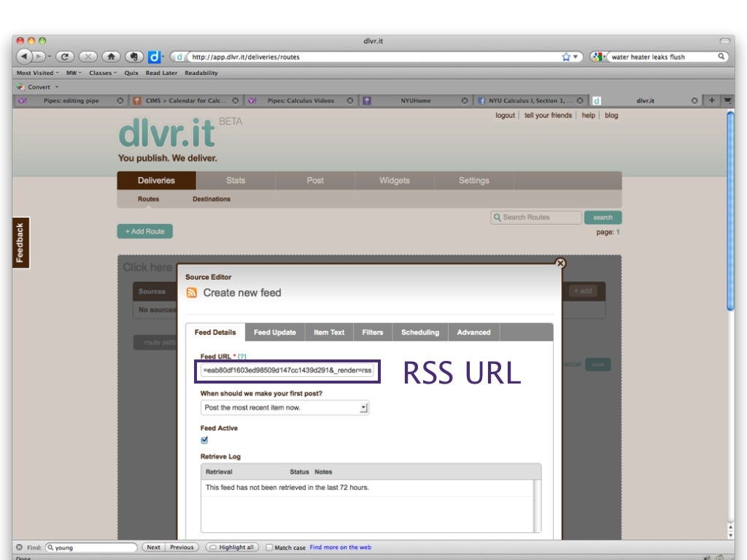Click the Convert toolbar icon
The height and width of the screenshot is (560, 747).
(x=20, y=87)
